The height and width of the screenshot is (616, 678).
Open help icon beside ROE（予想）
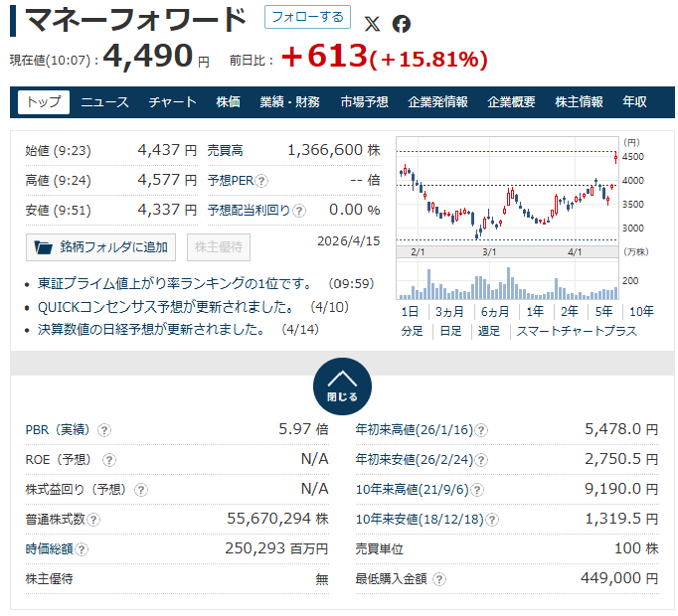click(x=109, y=460)
